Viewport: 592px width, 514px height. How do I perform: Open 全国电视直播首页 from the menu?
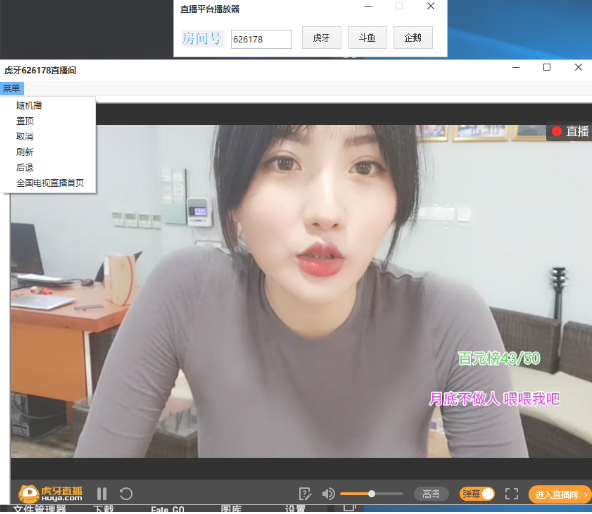[50, 183]
